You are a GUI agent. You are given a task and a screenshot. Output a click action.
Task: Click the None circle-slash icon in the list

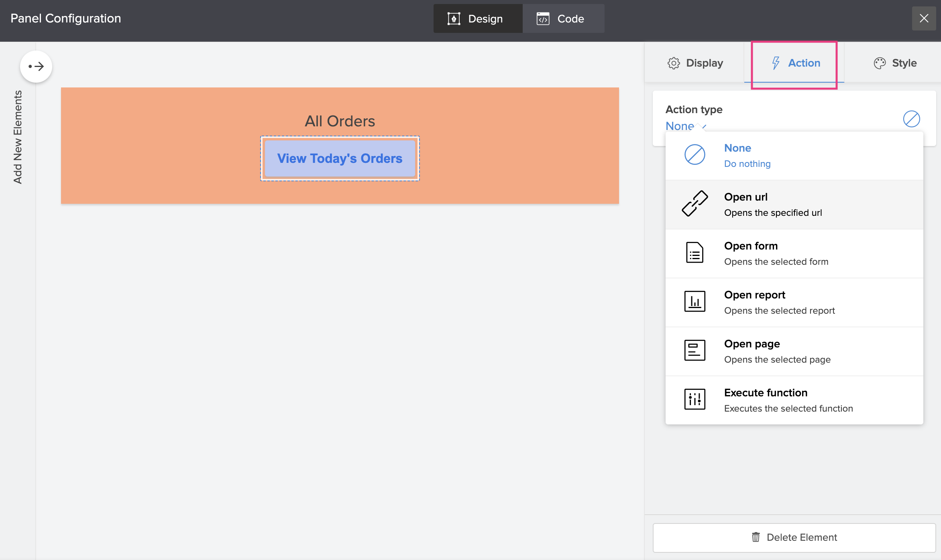click(695, 155)
